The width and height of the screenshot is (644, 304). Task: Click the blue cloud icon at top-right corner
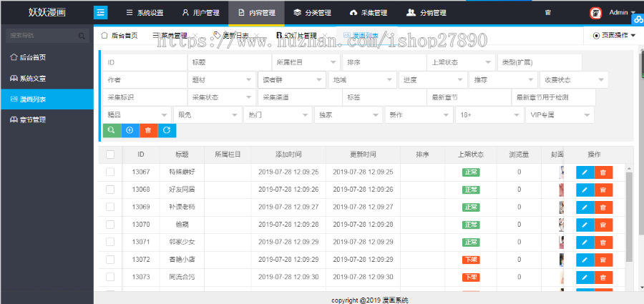(638, 19)
